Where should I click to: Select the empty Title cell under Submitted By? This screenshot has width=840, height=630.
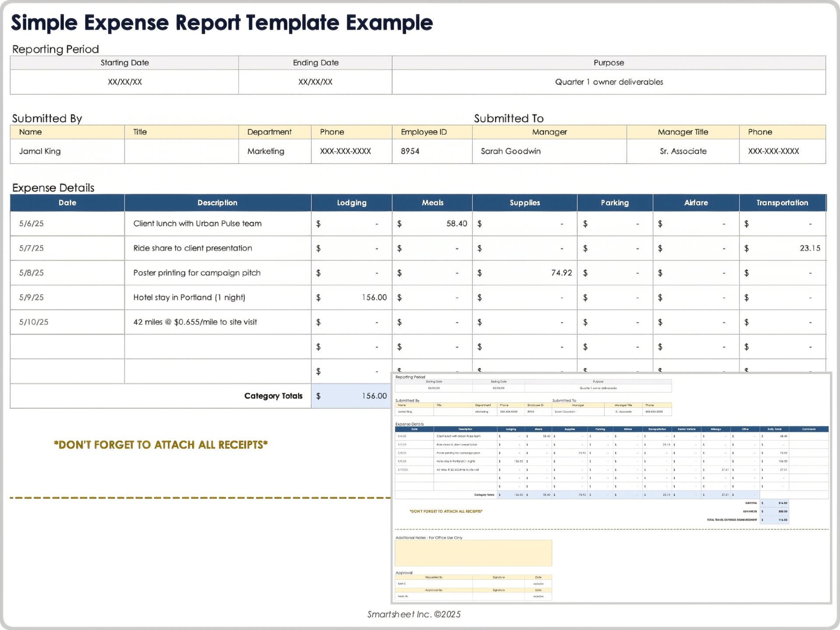click(x=181, y=151)
